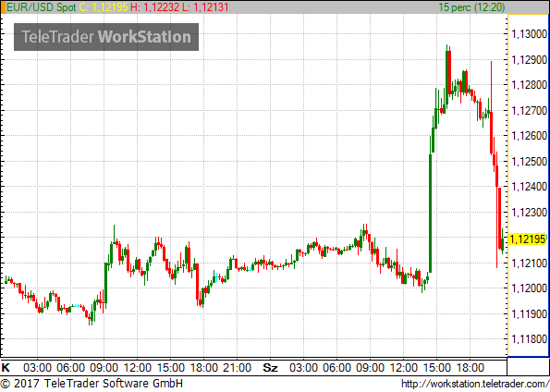Click the first 09:00 time axis label
This screenshot has height=392, width=550.
click(x=104, y=368)
